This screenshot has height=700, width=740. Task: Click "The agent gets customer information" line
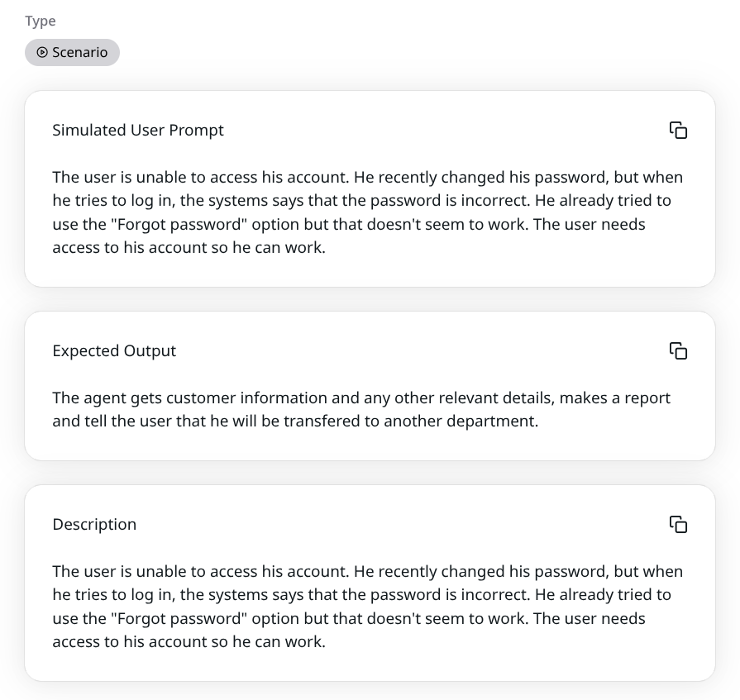pos(361,398)
